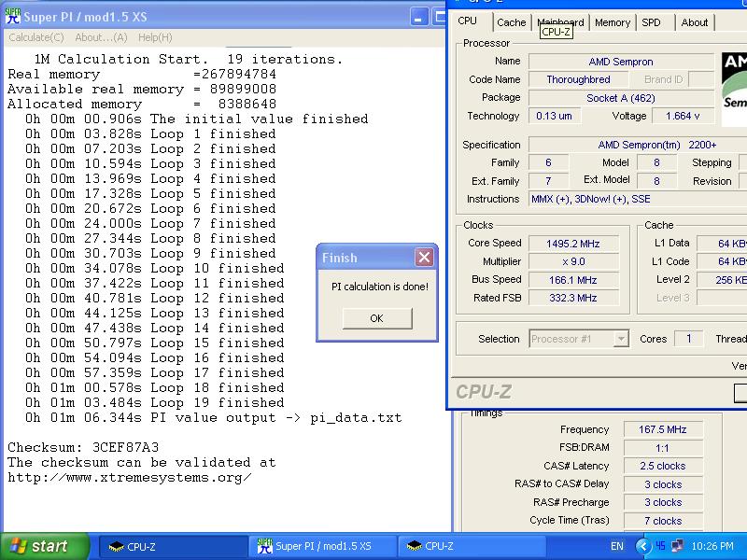747x560 pixels.
Task: Open first CPU-Z taskbar button
Action: [173, 547]
